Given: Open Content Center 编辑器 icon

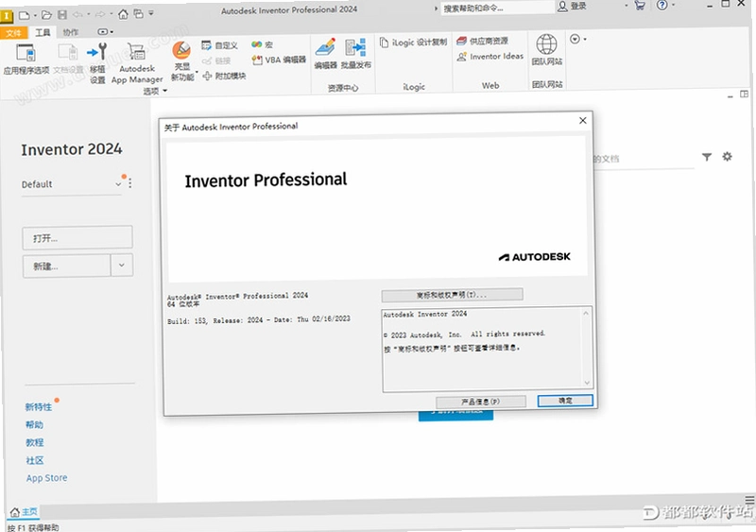Looking at the screenshot, I should pos(325,53).
